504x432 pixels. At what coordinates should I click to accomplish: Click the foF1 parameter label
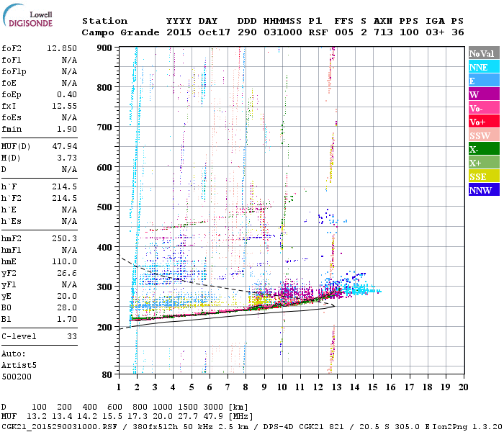[x=12, y=60]
